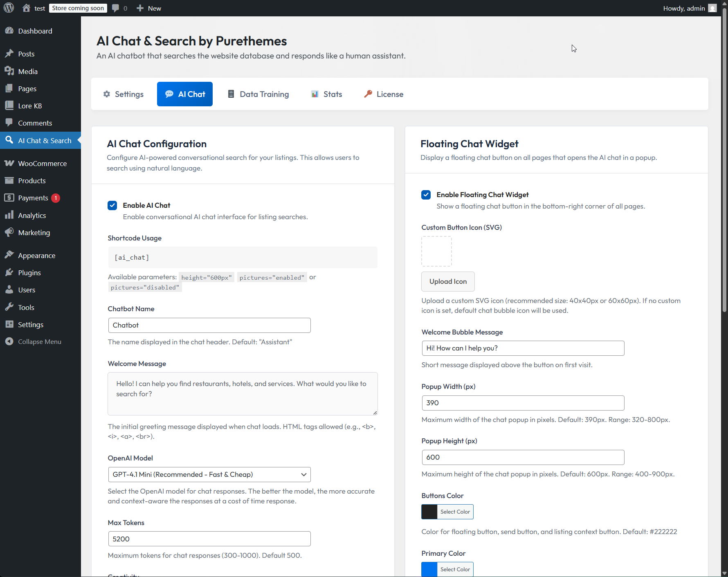Switch to the Data Training tab

click(258, 94)
